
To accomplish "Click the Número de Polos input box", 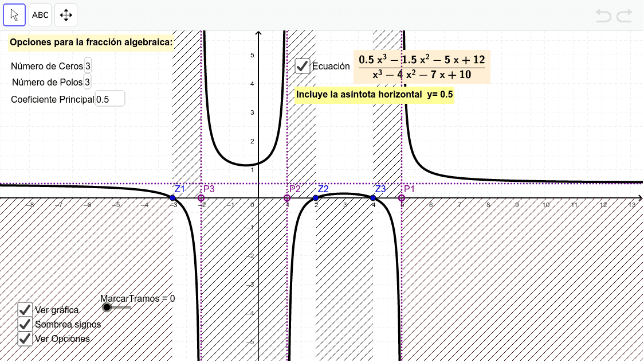I will pos(87,82).
